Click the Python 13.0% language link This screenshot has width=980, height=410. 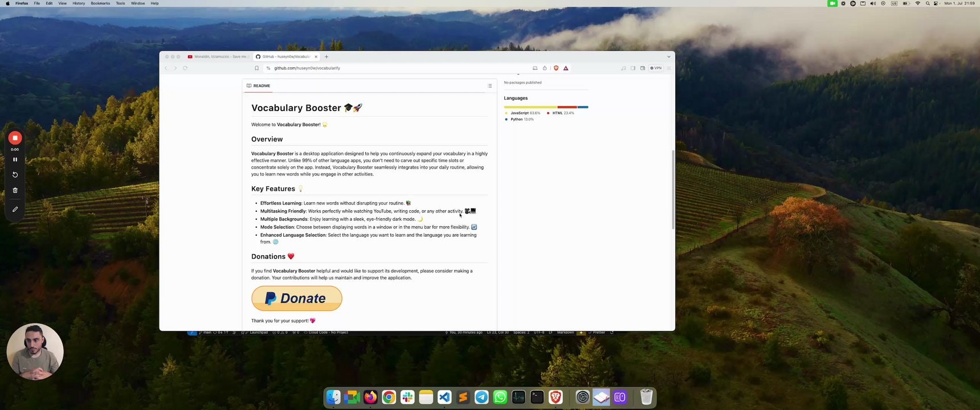[x=519, y=119]
